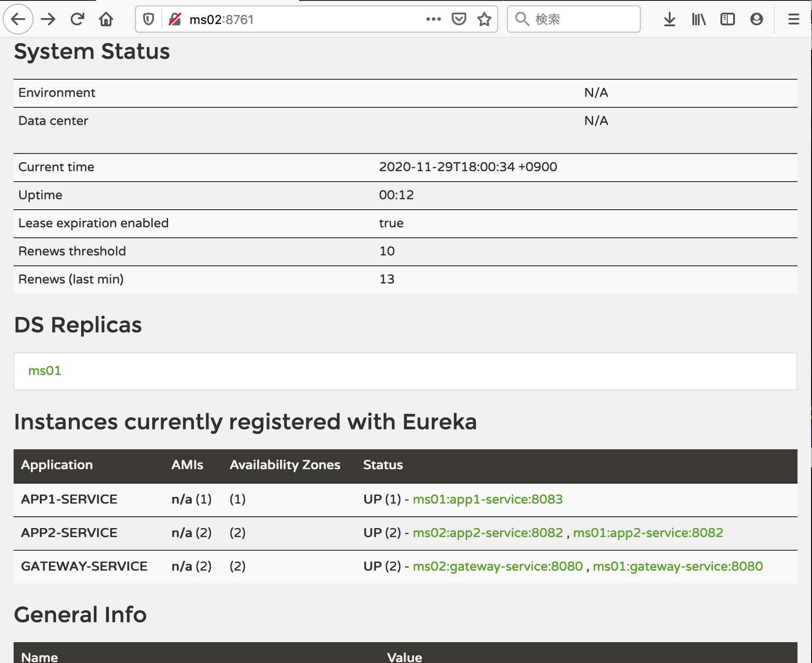Click the n/a (1) AMIs cell for APP1-SERVICE
Viewport: 812px width, 663px height.
191,500
